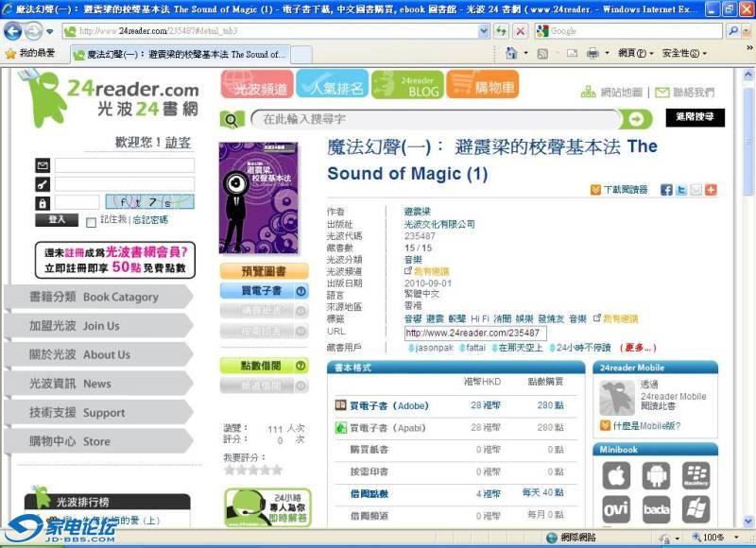Screen dimensions: 756x548
Task: Click the Home icon in command bar
Action: point(511,53)
